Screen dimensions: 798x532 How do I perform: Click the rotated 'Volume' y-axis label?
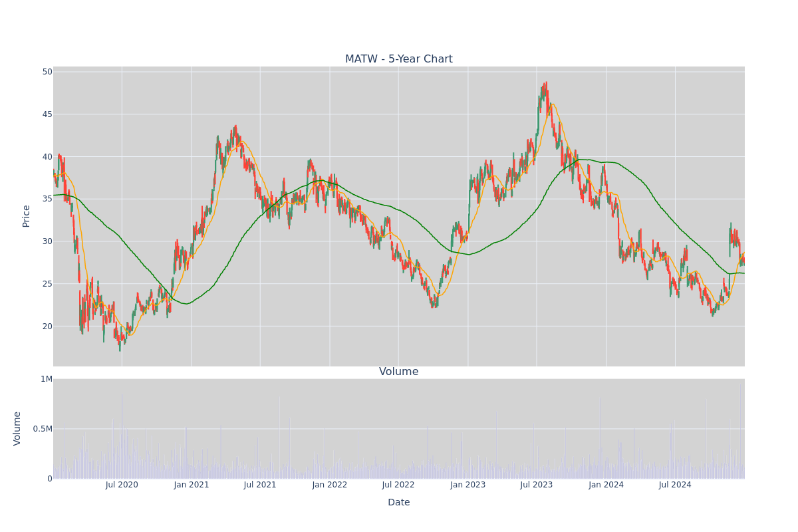(18, 428)
